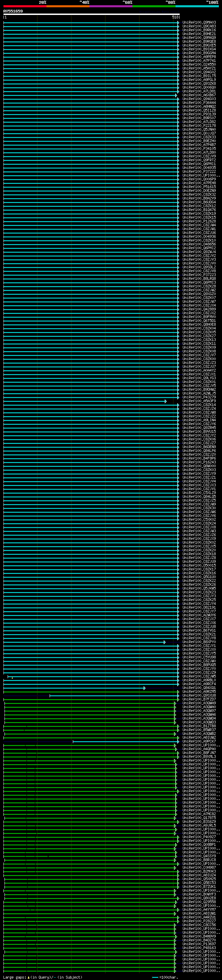Select hit label UniRef100_O04936
222x980 pixels.
199,237
